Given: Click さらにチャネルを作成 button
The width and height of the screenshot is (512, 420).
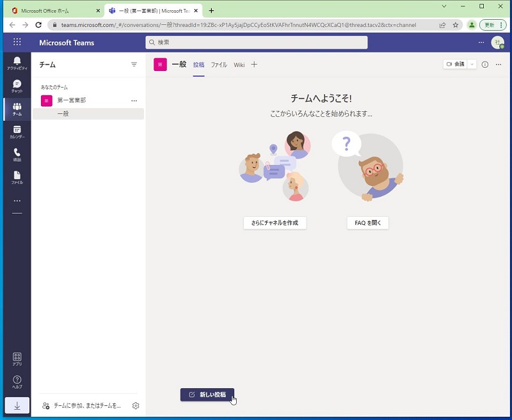Looking at the screenshot, I should pyautogui.click(x=275, y=222).
